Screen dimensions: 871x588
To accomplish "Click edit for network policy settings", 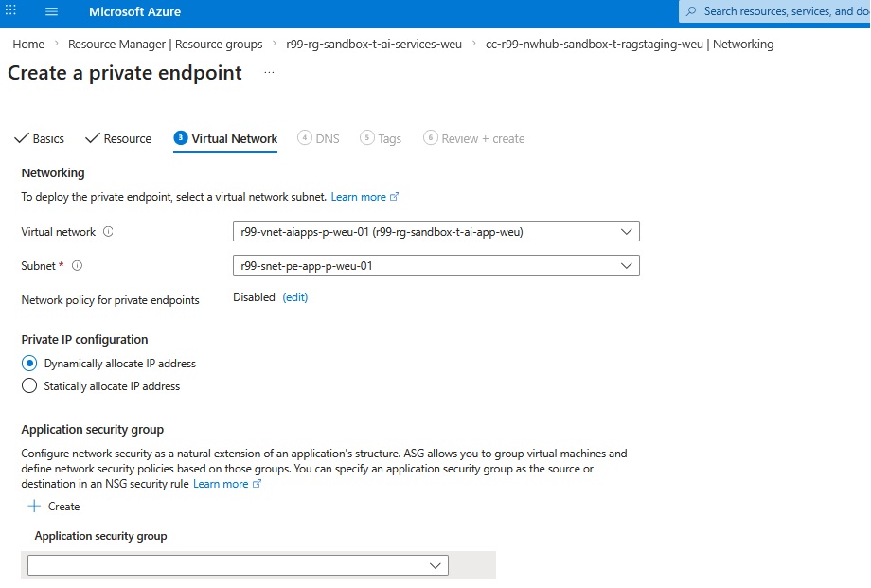I will (x=293, y=296).
